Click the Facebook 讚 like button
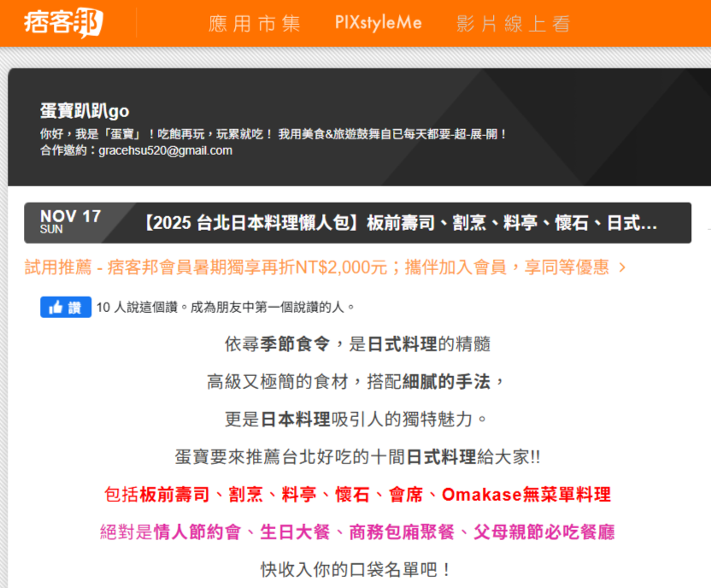 pyautogui.click(x=66, y=308)
